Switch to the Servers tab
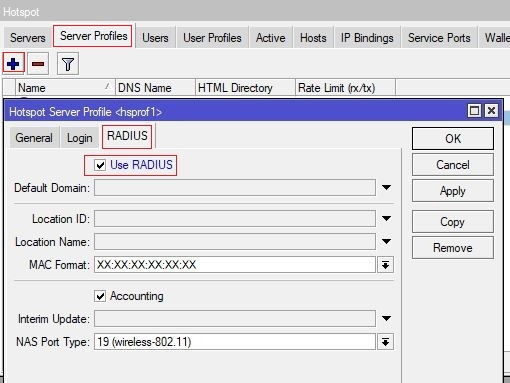This screenshot has height=383, width=510. pos(28,38)
